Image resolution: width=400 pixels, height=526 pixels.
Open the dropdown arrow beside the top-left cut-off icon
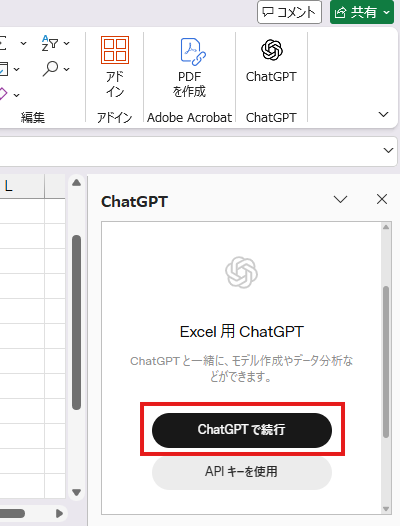(23, 43)
